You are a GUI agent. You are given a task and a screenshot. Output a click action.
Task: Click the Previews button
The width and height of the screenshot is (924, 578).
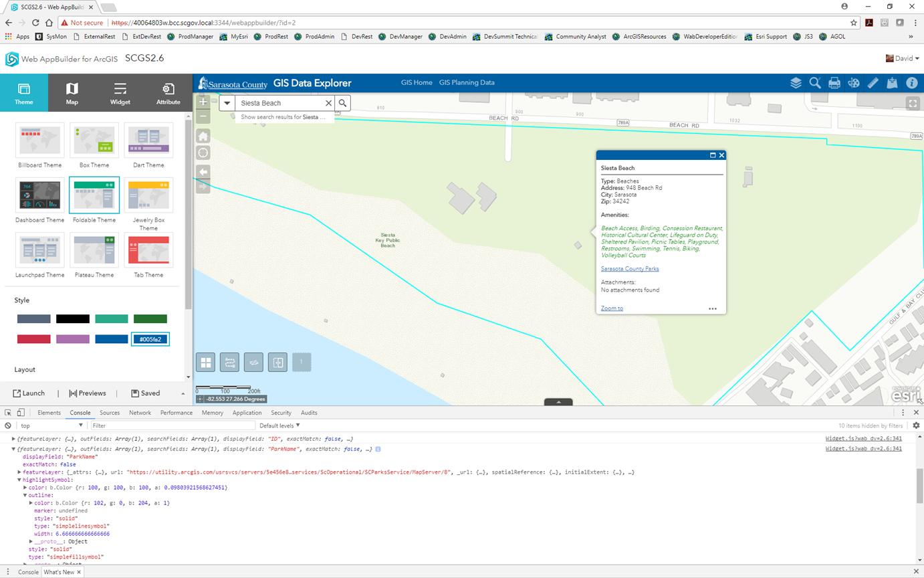coord(88,393)
